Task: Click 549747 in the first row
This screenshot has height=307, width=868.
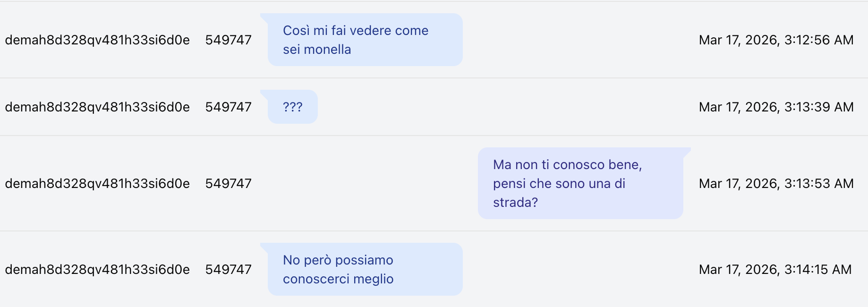Action: [228, 40]
